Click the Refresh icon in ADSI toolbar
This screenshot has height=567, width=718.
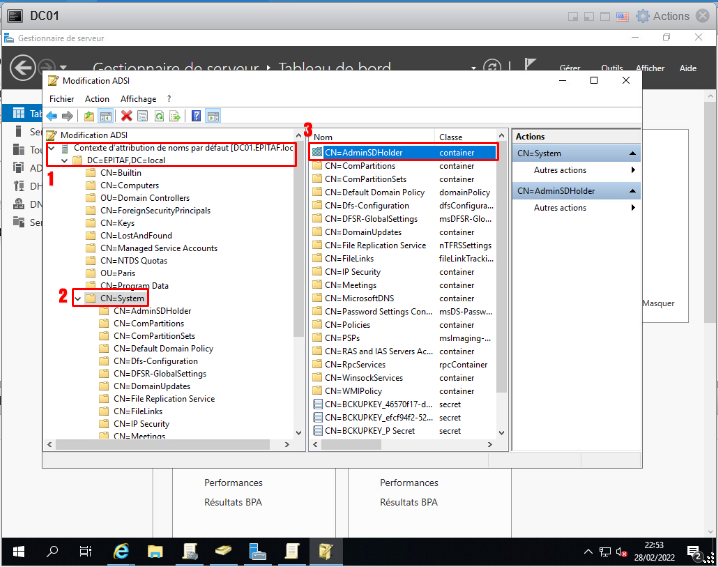158,116
